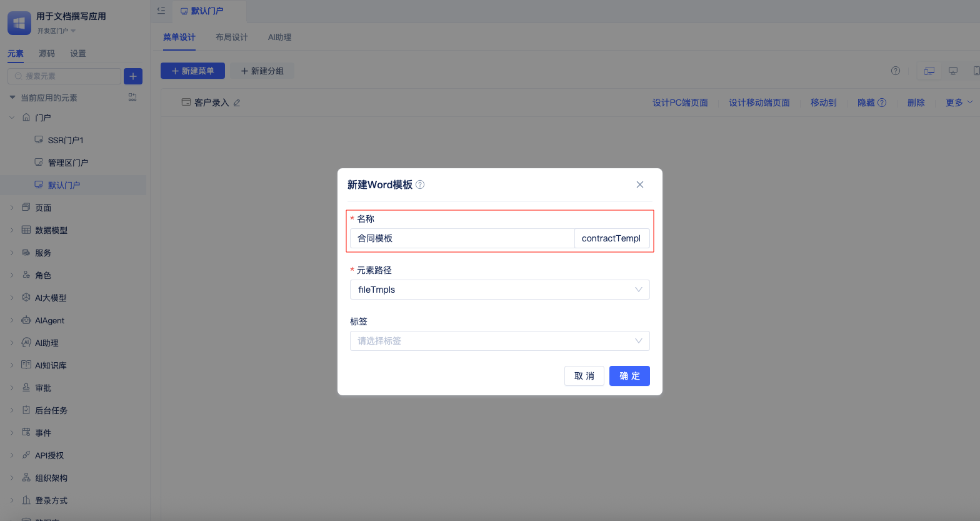Click the 登录方式 icon
This screenshot has width=980, height=521.
click(26, 500)
